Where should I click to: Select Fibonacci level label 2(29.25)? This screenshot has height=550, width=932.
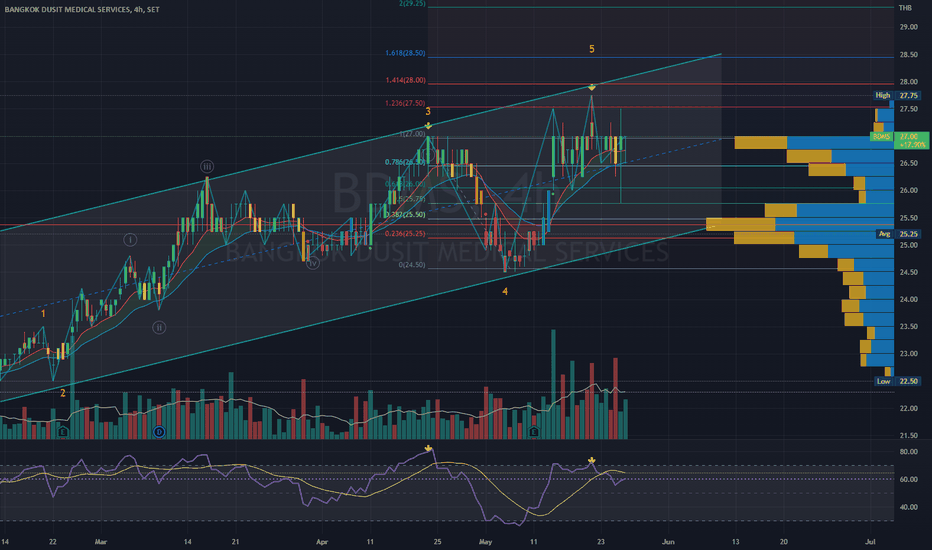click(412, 4)
